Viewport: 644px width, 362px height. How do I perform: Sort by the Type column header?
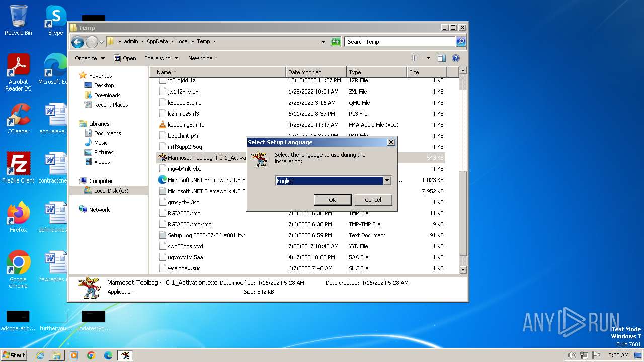click(376, 72)
